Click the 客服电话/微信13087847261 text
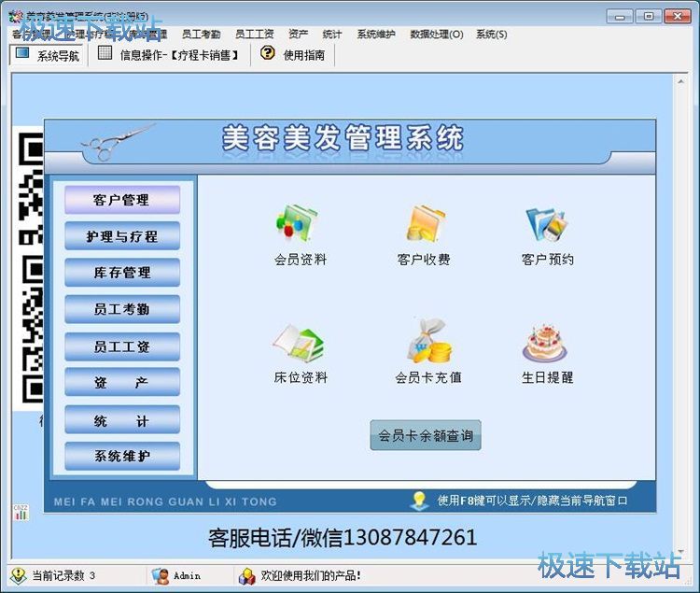Viewport: 700px width, 593px height. (x=343, y=537)
